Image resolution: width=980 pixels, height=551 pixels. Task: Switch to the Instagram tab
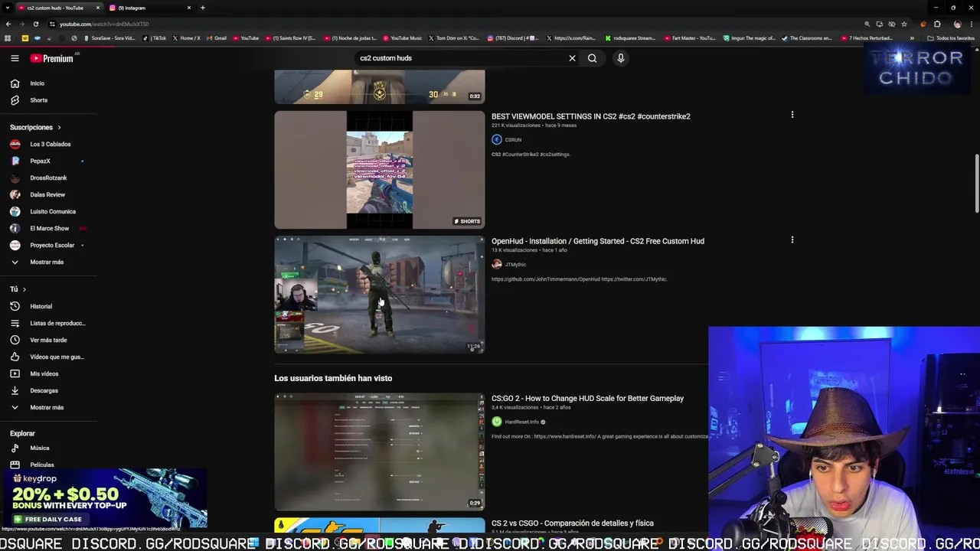point(150,8)
